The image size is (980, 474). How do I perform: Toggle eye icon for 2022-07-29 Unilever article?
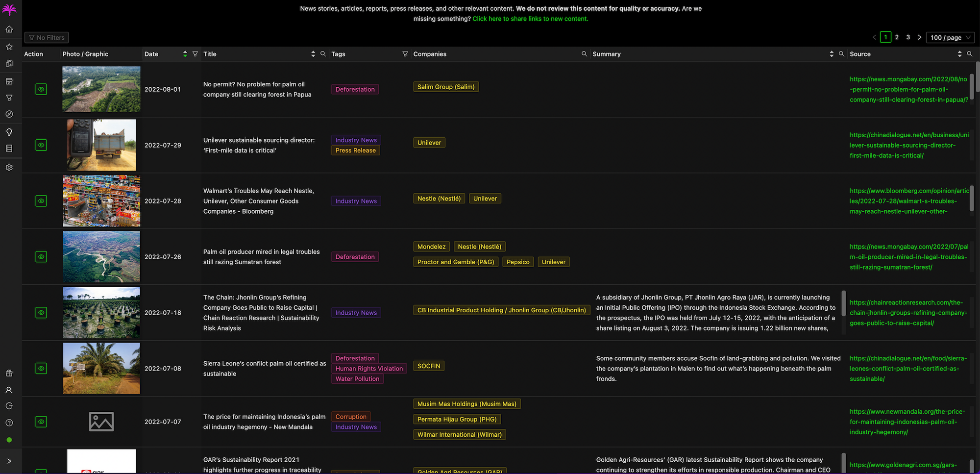(x=41, y=145)
